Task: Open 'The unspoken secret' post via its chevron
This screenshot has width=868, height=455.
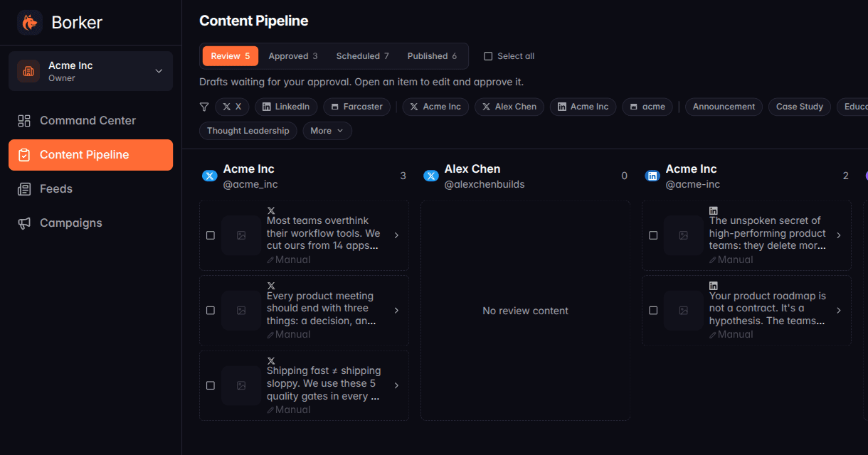Action: point(839,235)
